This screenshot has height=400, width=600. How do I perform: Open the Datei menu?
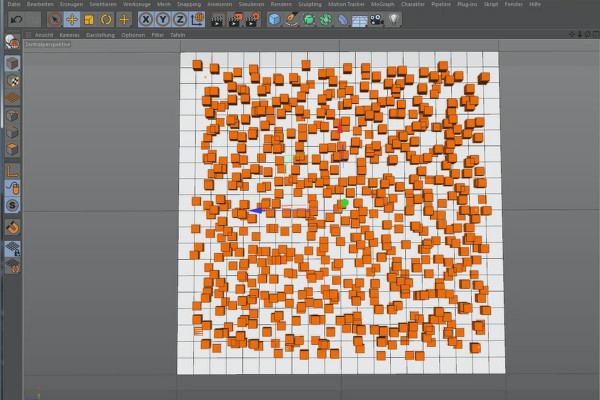14,4
